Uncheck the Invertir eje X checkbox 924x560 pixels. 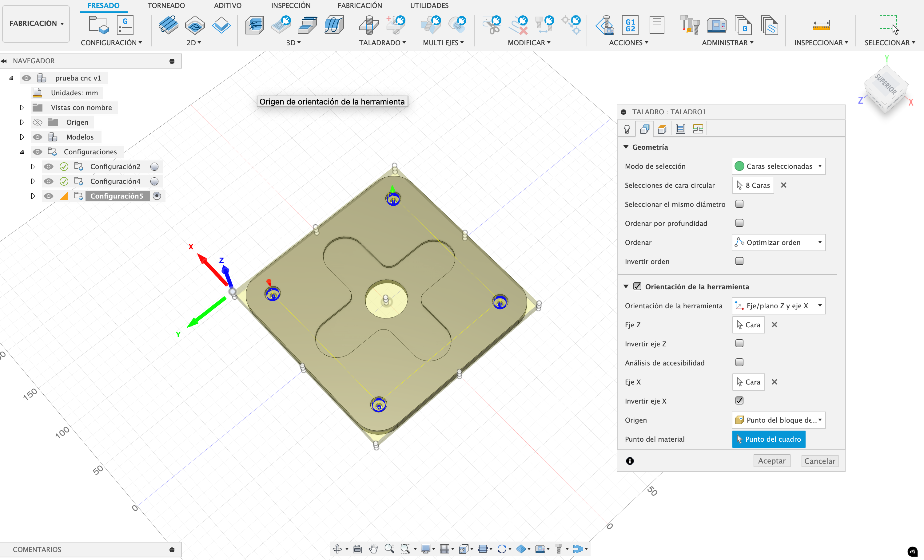739,401
